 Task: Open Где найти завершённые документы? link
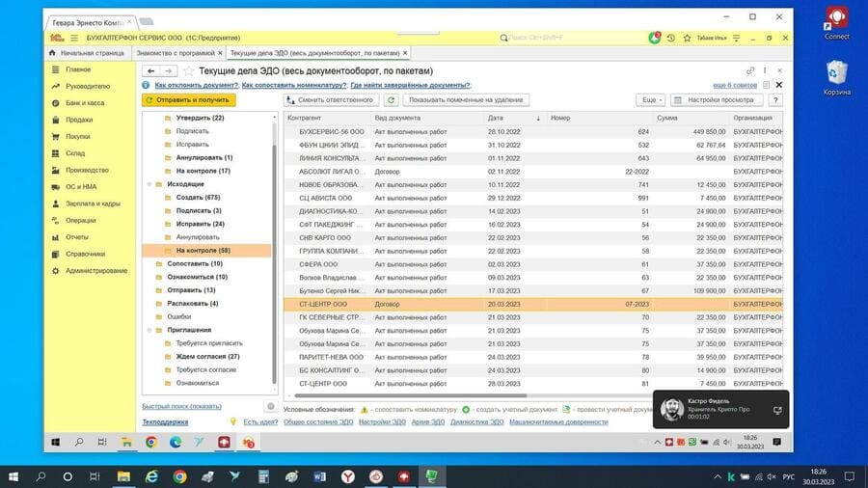coord(410,85)
